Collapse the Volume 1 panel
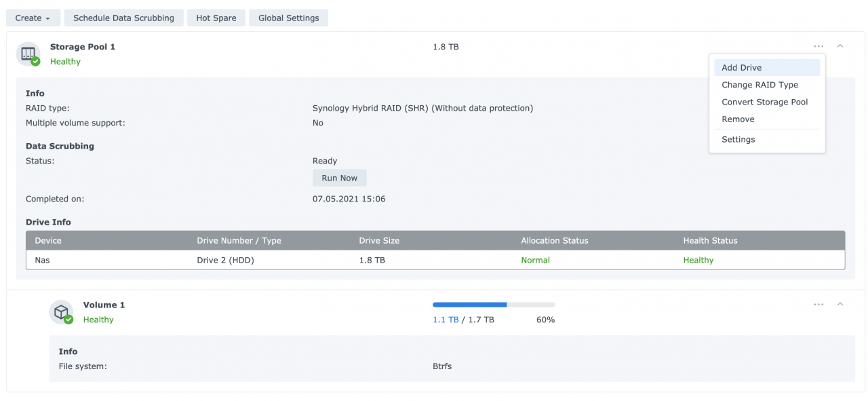Viewport: 868px width, 401px height. tap(841, 304)
